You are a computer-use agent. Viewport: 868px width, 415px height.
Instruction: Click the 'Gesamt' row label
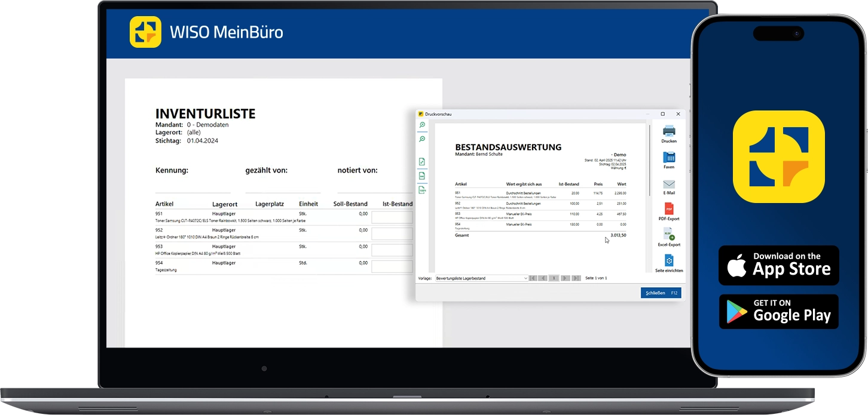462,235
